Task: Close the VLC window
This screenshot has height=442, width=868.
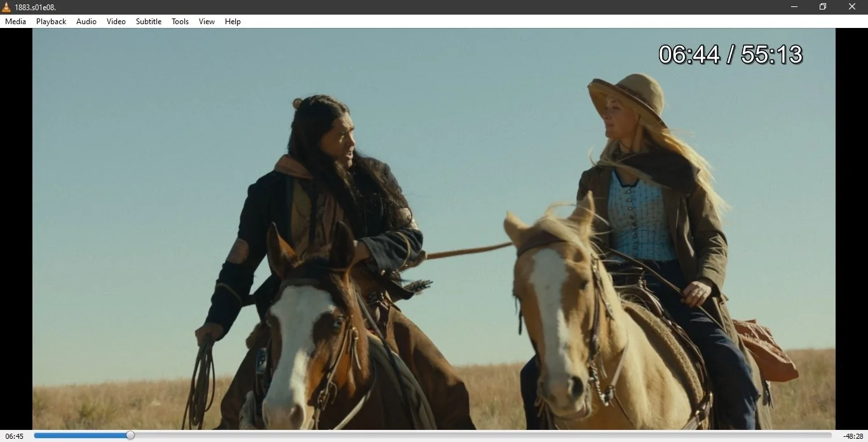Action: tap(852, 7)
